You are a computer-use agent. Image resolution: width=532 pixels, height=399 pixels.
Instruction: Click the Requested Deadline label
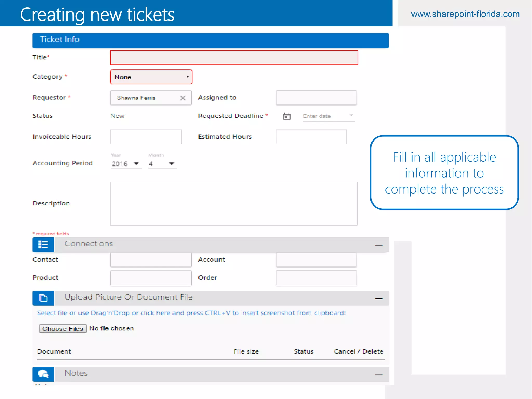[x=231, y=116]
